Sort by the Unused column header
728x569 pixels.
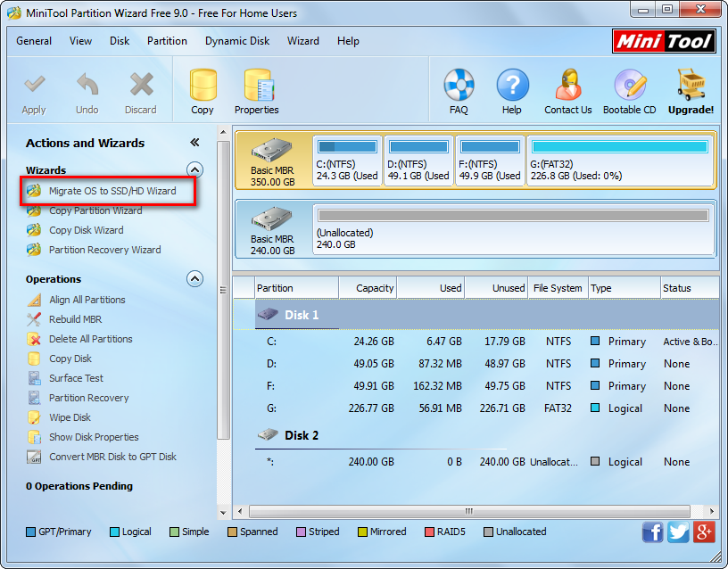tap(496, 288)
